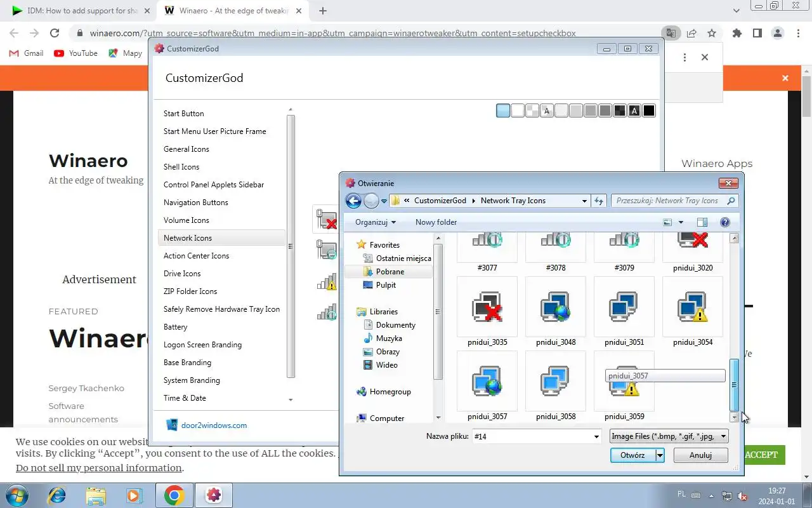The height and width of the screenshot is (508, 812).
Task: Select the #3079 signal icon file
Action: pos(624,252)
